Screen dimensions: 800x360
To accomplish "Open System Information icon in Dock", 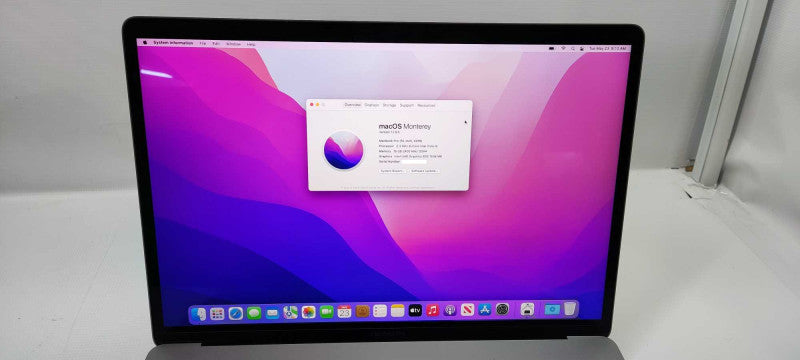I will [528, 309].
